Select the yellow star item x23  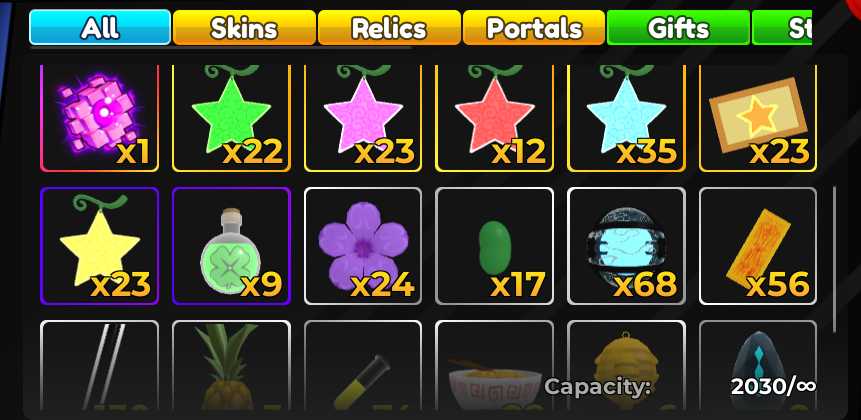coord(99,246)
